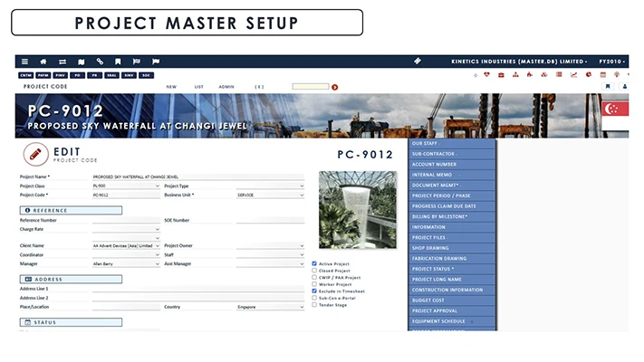Open Sub-Contractor in the side menu

(x=452, y=154)
